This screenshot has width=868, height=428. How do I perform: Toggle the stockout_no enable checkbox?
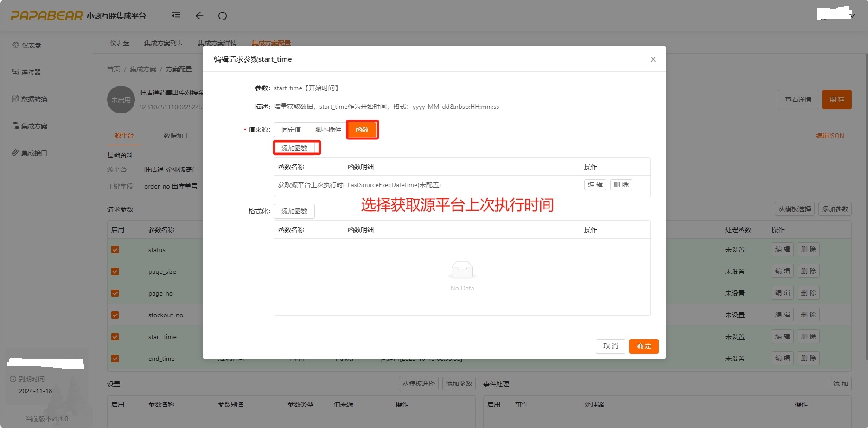[x=115, y=315]
